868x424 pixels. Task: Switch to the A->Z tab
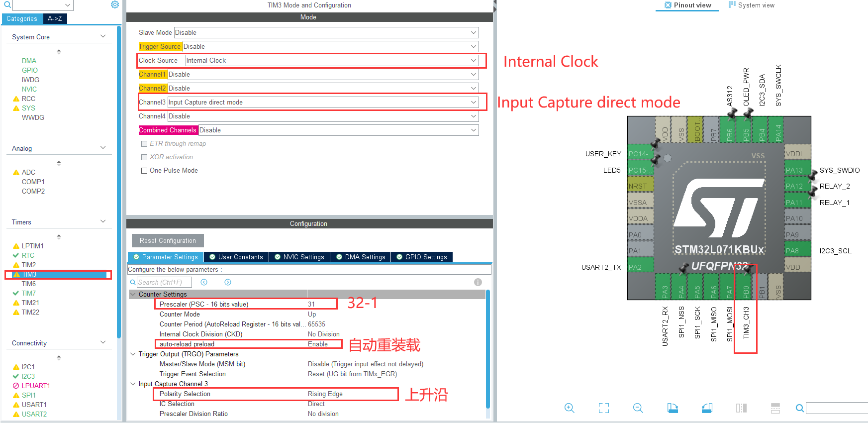tap(55, 19)
